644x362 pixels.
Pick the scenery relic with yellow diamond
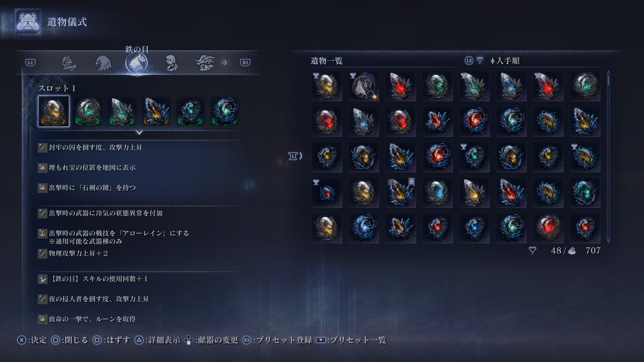(x=364, y=86)
